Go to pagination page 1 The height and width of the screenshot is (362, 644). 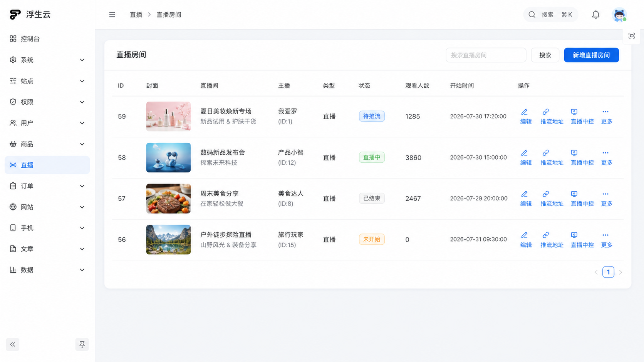608,272
